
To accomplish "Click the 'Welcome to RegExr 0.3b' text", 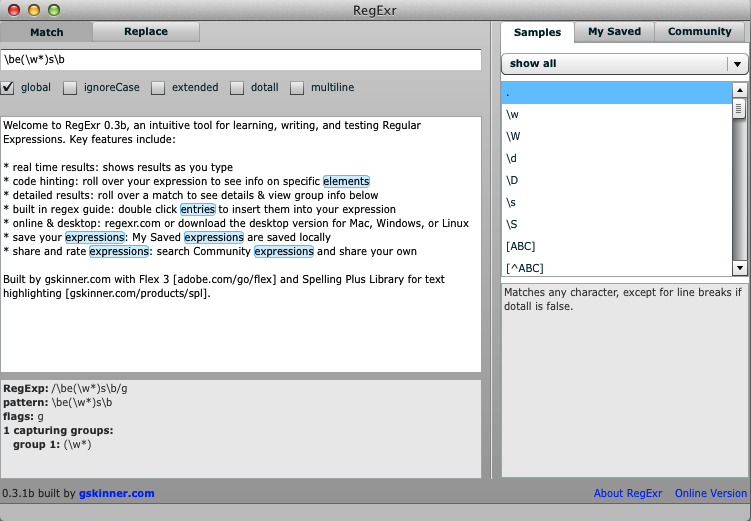I will click(67, 125).
